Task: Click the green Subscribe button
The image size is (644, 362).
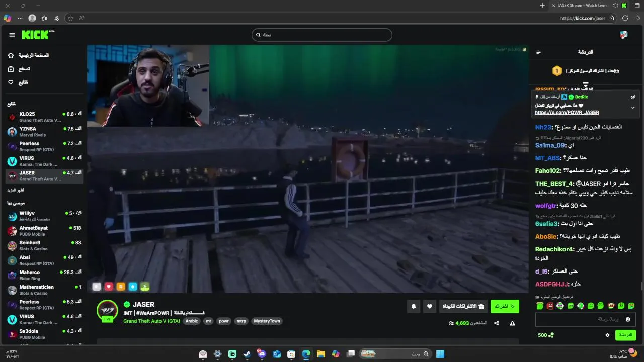Action: pos(505,306)
